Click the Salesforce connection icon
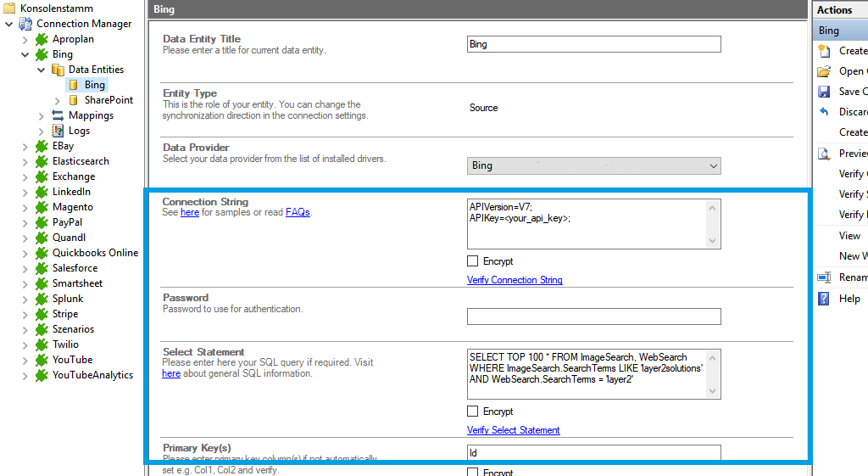The height and width of the screenshot is (476, 868). (42, 268)
